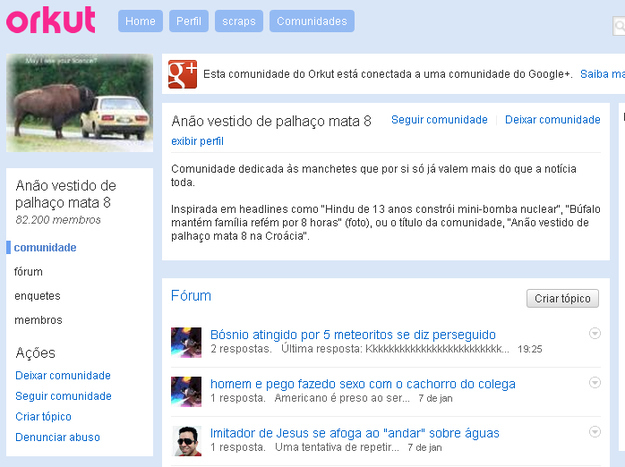Click Denunciar abuso link

click(x=57, y=437)
